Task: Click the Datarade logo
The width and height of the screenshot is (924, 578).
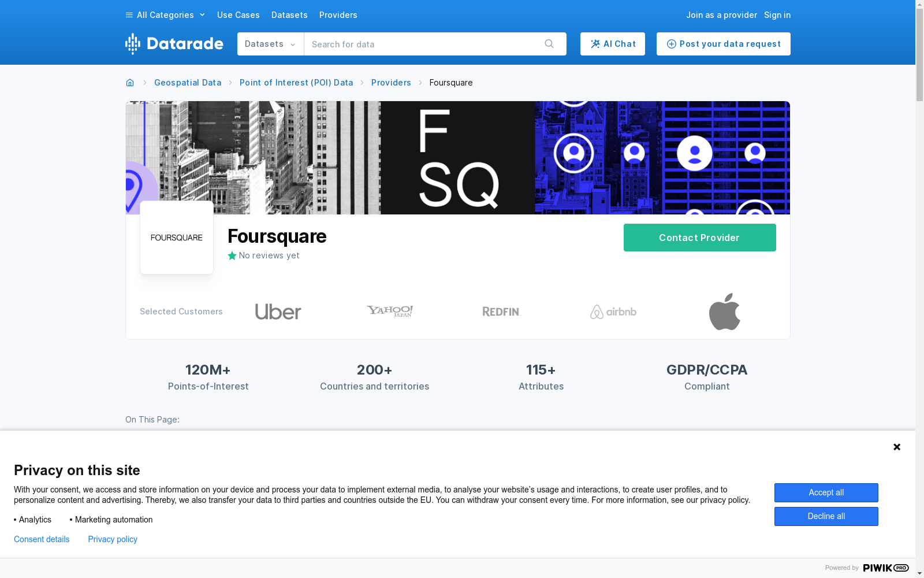Action: 174,44
